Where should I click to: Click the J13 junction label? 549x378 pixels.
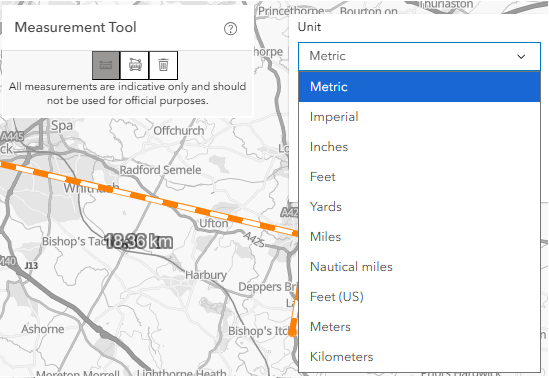(x=31, y=266)
